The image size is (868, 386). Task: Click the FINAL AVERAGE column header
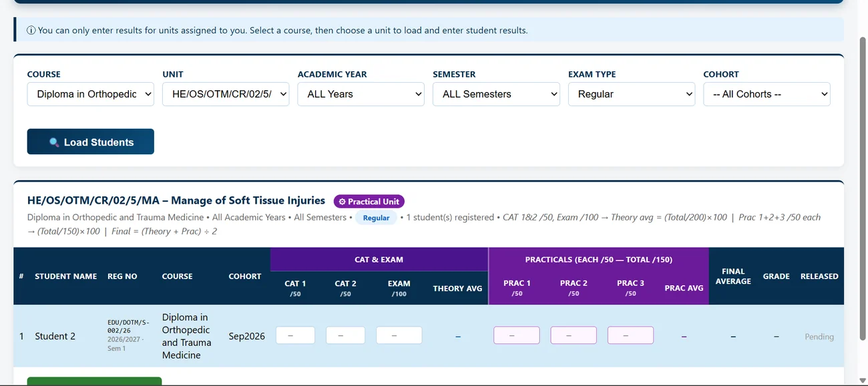[x=733, y=276]
